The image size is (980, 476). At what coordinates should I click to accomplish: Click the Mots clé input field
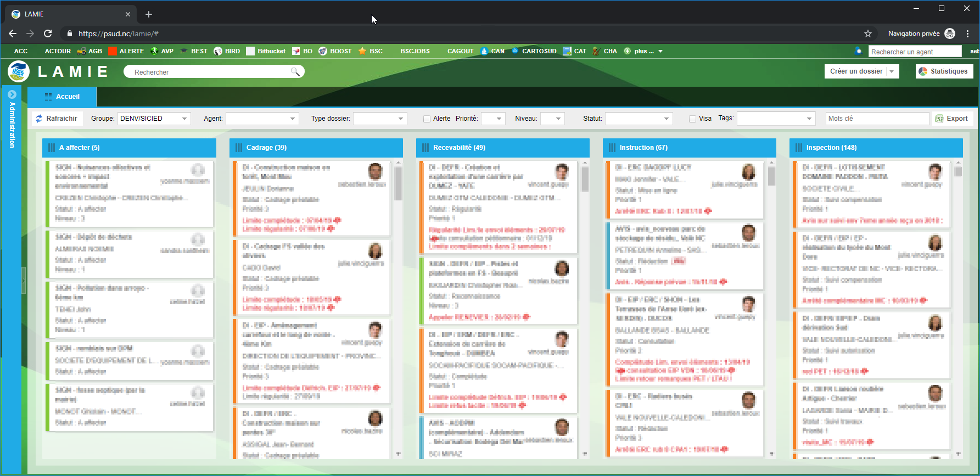coord(877,119)
